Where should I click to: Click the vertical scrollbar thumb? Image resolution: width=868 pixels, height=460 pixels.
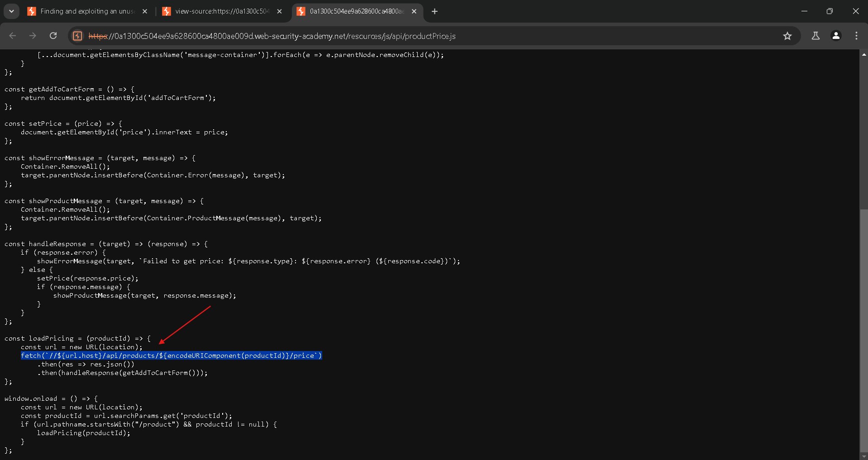pyautogui.click(x=863, y=330)
